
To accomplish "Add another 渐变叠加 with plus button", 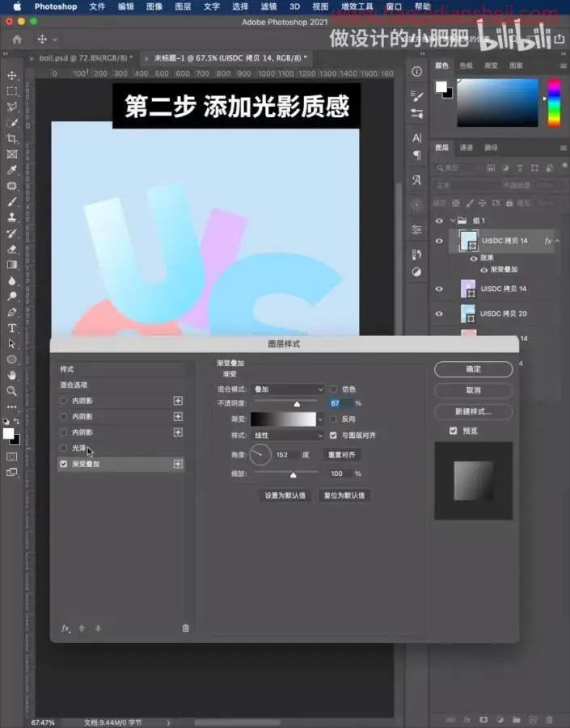I will (x=178, y=464).
